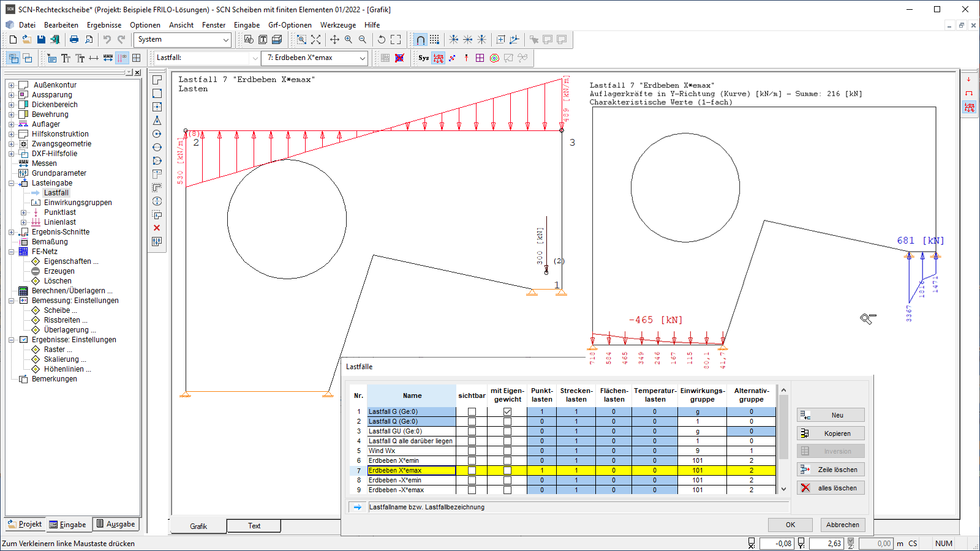Image resolution: width=980 pixels, height=551 pixels.
Task: Toggle sichtbar for Lastfall Q alle darüber liegen
Action: click(472, 441)
